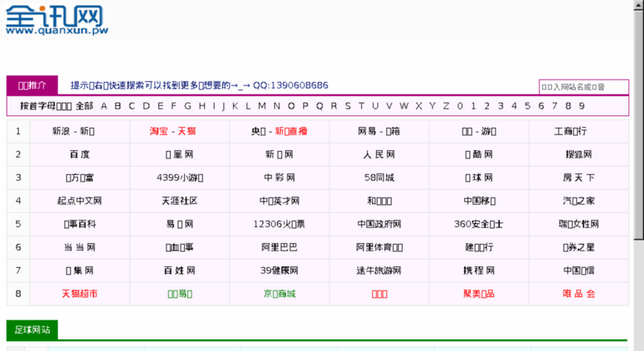Open the 起点中文网 link
The width and height of the screenshot is (644, 351).
[x=80, y=201]
